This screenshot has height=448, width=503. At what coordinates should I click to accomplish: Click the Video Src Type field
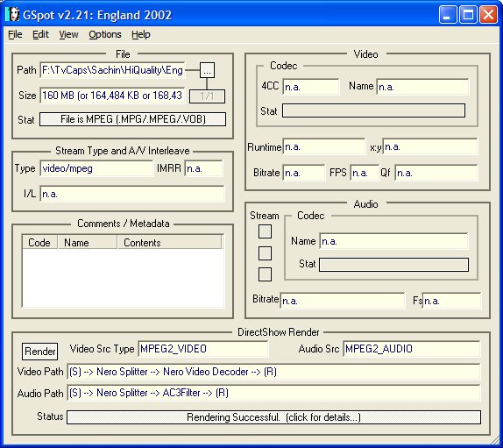click(x=203, y=349)
